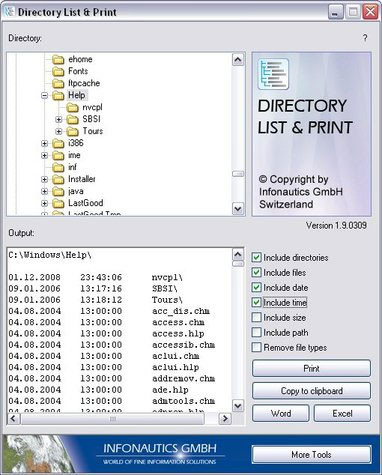The width and height of the screenshot is (382, 475).
Task: Open help with the question mark
Action: [365, 38]
